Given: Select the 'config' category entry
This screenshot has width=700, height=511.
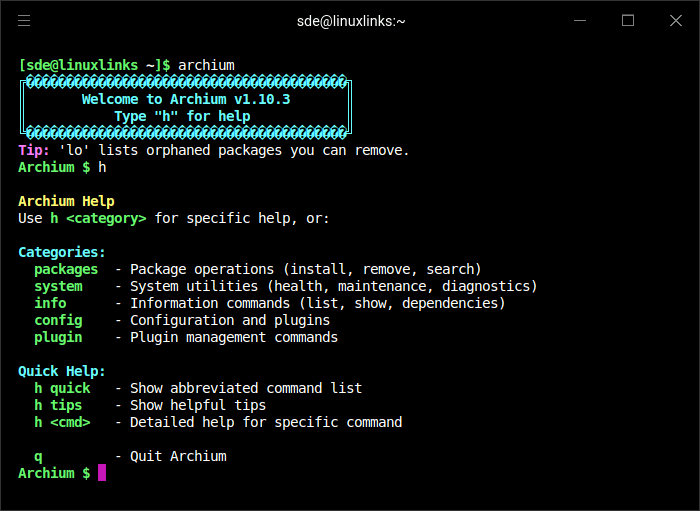Looking at the screenshot, I should tap(58, 320).
